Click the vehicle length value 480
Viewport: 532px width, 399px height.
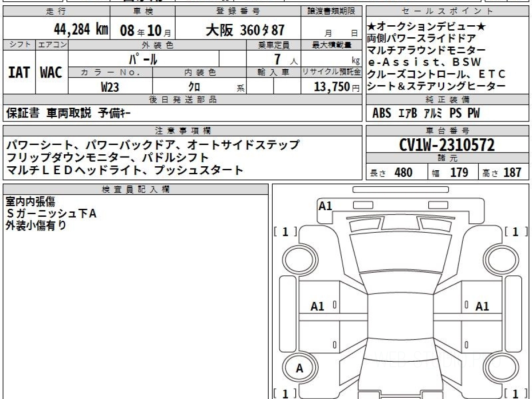[x=403, y=172]
